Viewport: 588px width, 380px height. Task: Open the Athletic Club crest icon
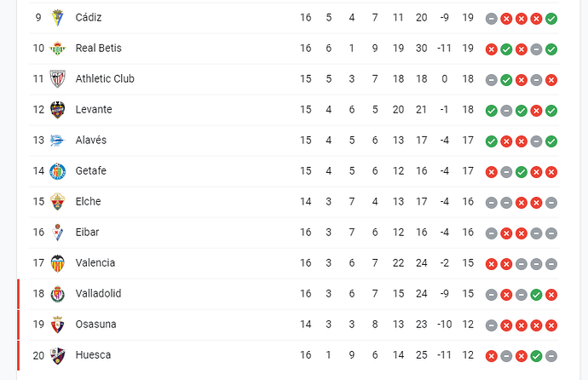(x=57, y=79)
